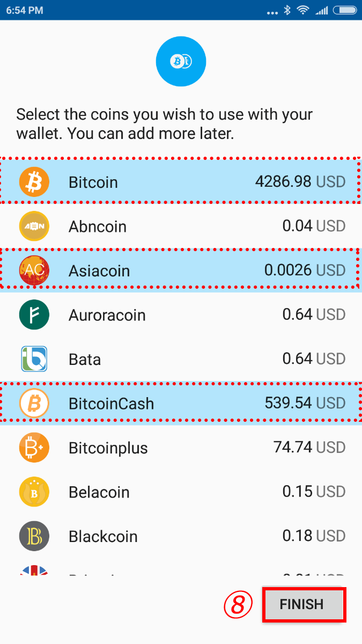Viewport: 362px width, 644px height.
Task: Deselect the highlighted BitcoinCash row
Action: [181, 403]
